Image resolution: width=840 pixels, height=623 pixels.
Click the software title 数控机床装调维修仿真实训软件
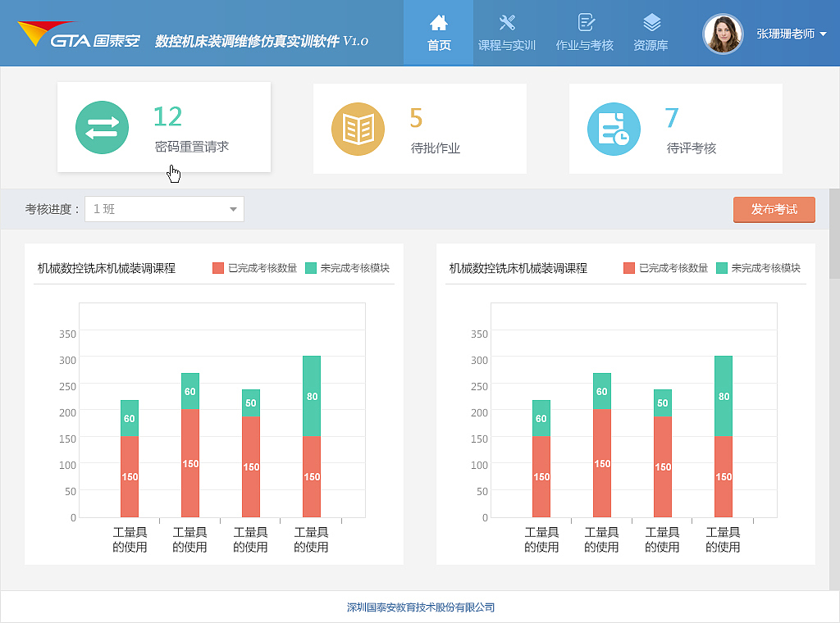tap(247, 41)
